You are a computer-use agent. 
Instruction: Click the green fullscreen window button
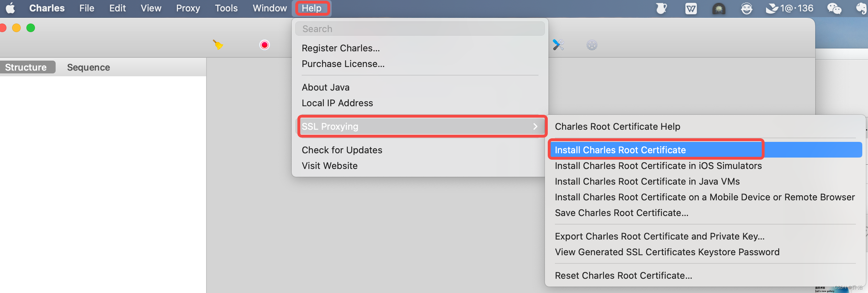[x=31, y=28]
